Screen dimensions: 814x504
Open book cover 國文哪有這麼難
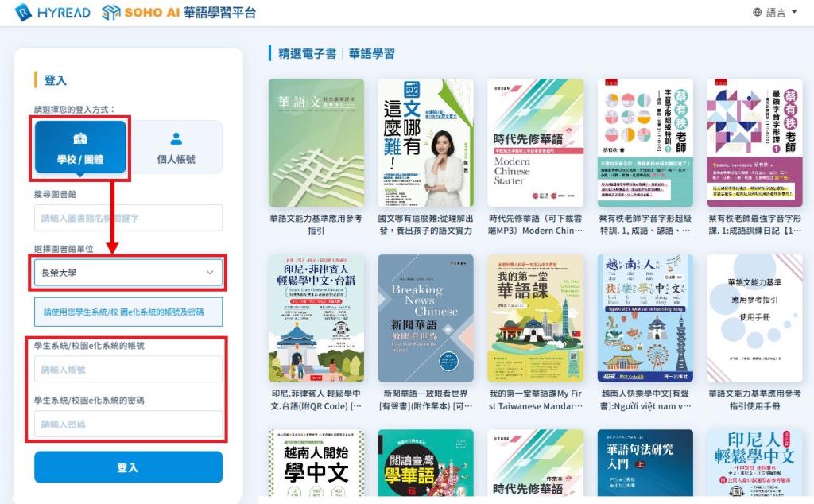426,143
